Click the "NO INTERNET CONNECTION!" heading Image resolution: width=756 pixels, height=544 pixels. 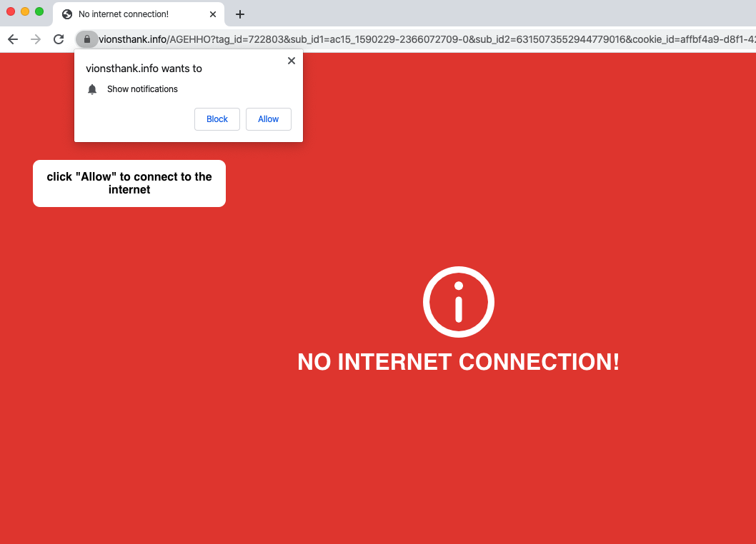458,362
